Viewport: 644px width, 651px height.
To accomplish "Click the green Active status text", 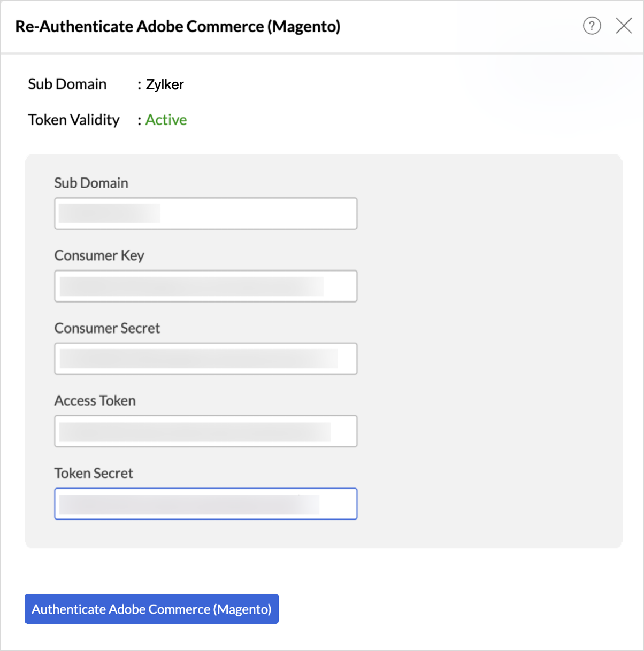I will [x=166, y=120].
